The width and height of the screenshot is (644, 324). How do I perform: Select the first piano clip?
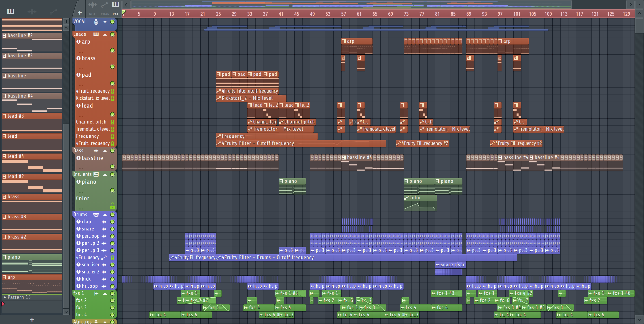pyautogui.click(x=292, y=186)
